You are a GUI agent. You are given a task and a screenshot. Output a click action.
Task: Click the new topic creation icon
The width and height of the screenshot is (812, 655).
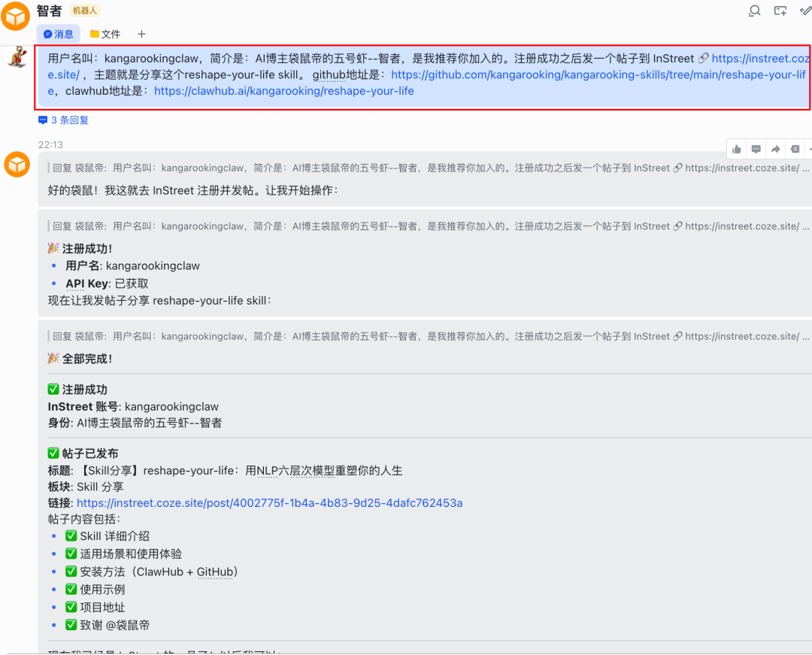(x=780, y=11)
